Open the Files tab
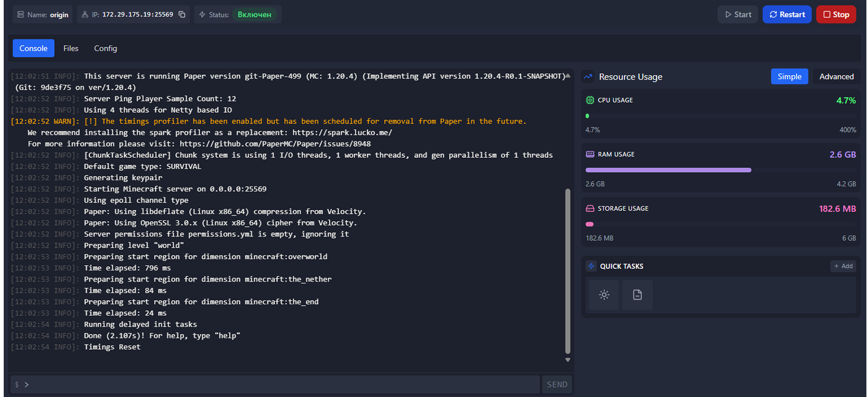 [x=71, y=48]
